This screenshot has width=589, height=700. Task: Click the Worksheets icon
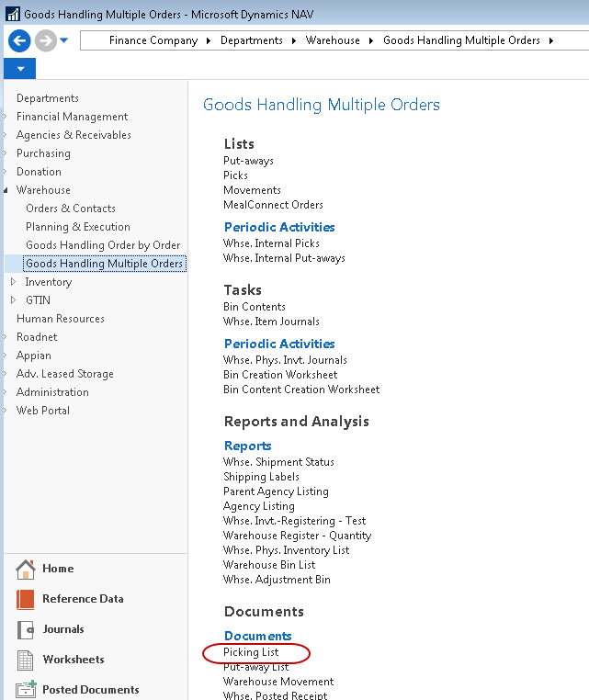[26, 660]
